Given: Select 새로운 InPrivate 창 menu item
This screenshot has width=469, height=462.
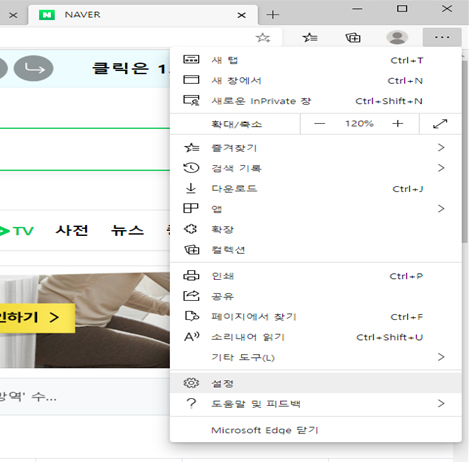Looking at the screenshot, I should click(x=316, y=101).
